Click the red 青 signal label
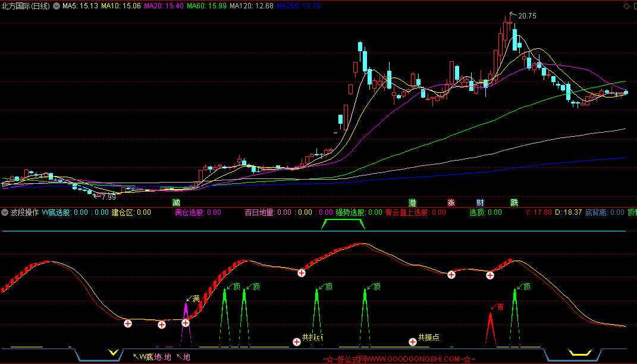The width and height of the screenshot is (637, 364). tap(500, 307)
